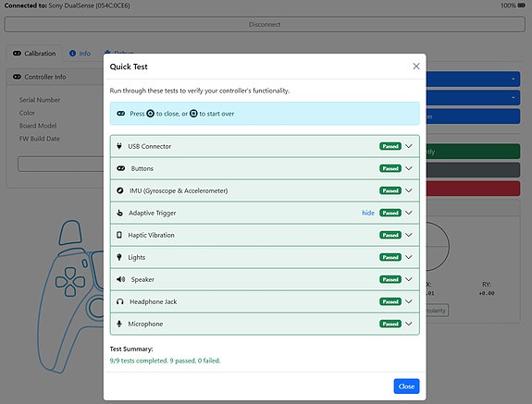Image resolution: width=532 pixels, height=404 pixels.
Task: Click the Passed badge for Speaker
Action: (x=390, y=279)
